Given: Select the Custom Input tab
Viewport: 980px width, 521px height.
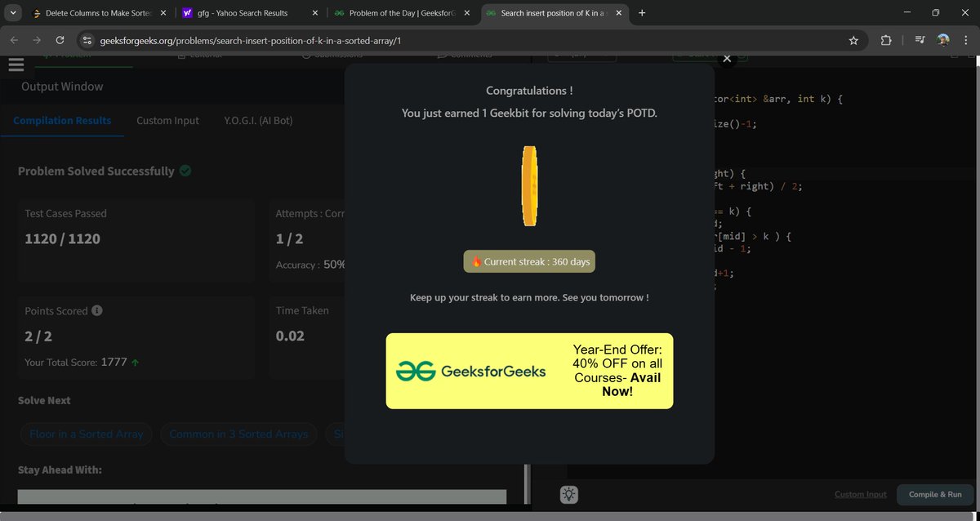Looking at the screenshot, I should (x=167, y=120).
